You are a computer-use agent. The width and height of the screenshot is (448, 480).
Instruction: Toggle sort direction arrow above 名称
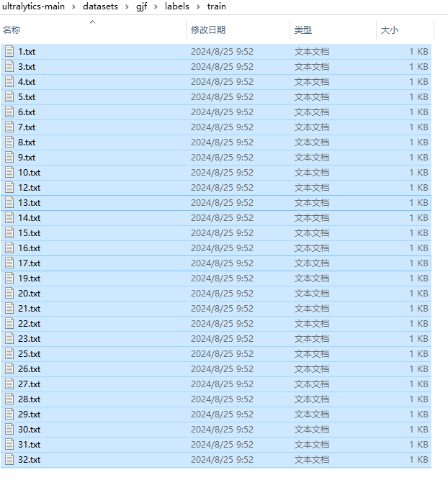(x=92, y=22)
